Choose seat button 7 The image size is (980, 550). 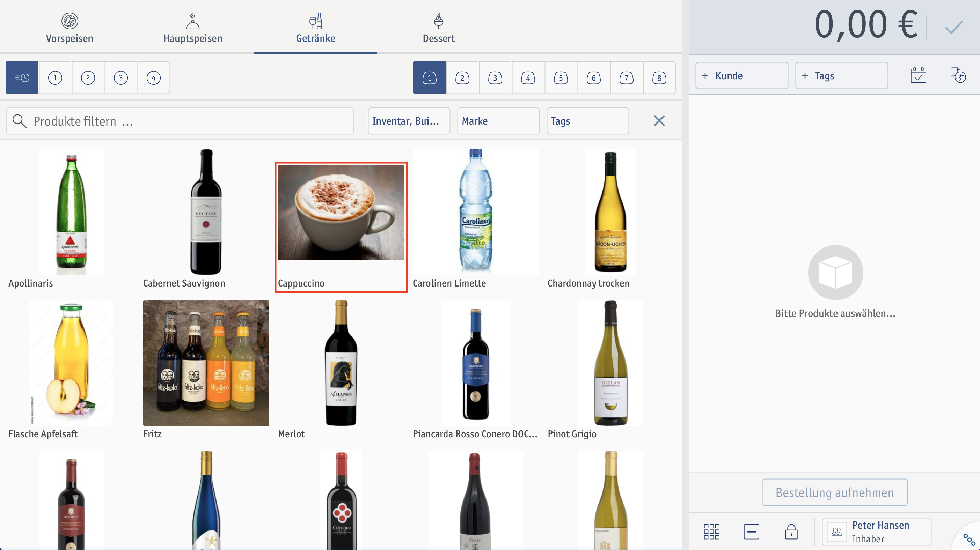point(626,77)
